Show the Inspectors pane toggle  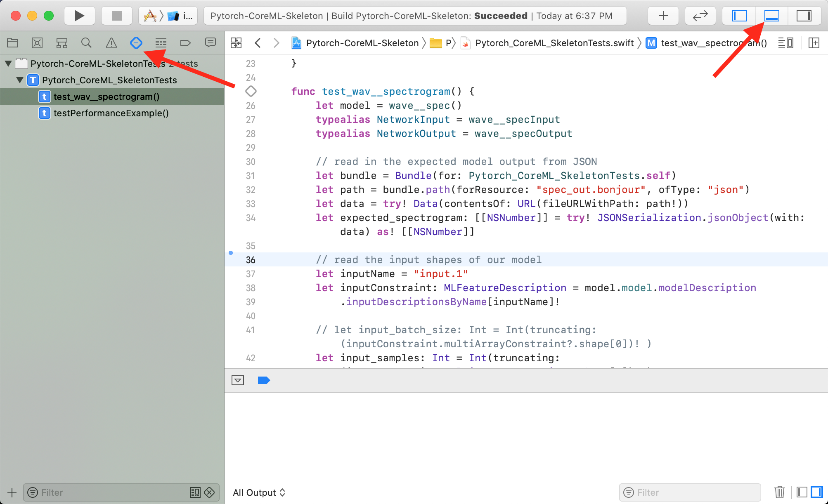[804, 16]
